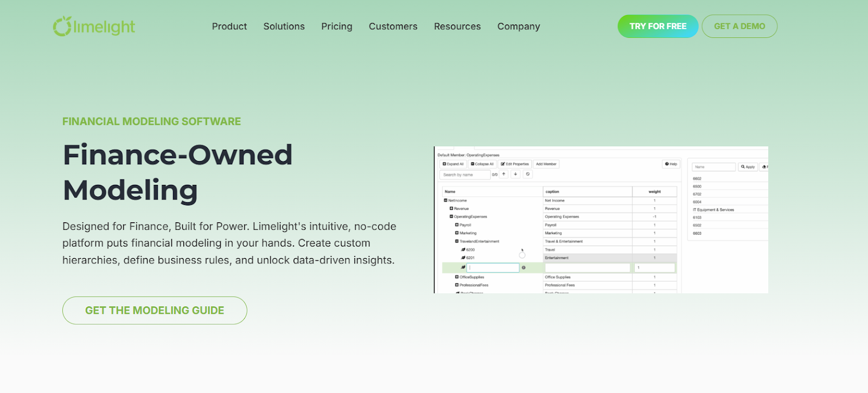
Task: Click the GET A DEMO button
Action: pyautogui.click(x=739, y=26)
